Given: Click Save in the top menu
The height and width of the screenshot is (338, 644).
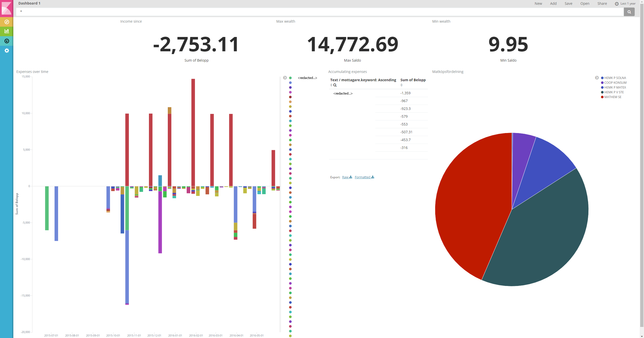Looking at the screenshot, I should 568,4.
